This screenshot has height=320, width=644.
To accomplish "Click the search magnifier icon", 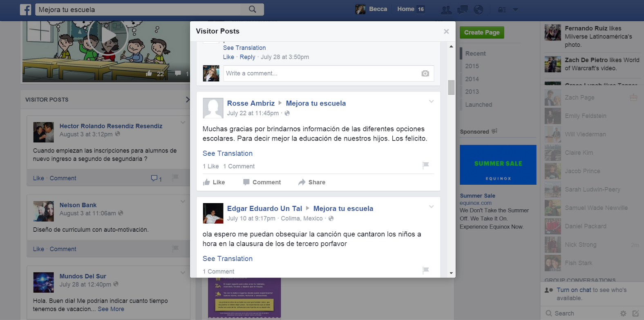I will click(253, 9).
